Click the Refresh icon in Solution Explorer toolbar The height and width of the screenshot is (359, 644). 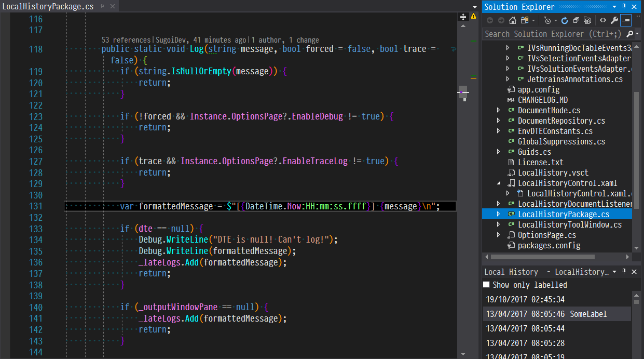(564, 20)
